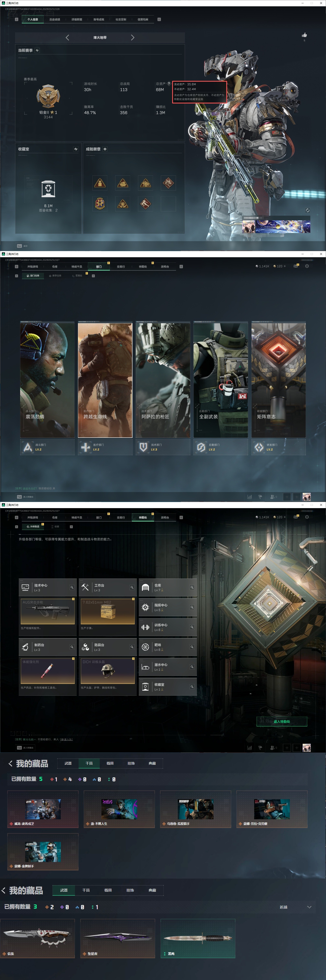Screen dimensions: 326x980
Task: Open the 典藏 tab in the 5-owned collection
Action: click(152, 763)
